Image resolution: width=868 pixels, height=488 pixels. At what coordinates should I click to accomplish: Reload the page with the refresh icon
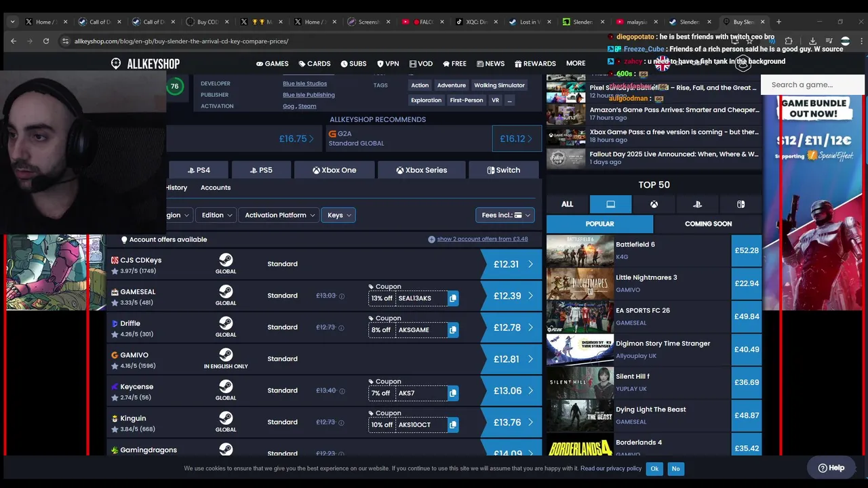45,41
